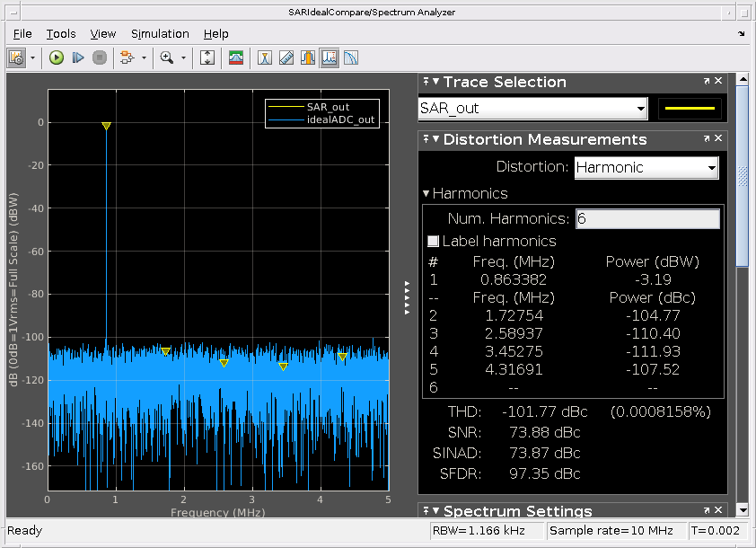Viewport: 756px width, 548px height.
Task: Enable the Label harmonics checkbox
Action: 434,241
